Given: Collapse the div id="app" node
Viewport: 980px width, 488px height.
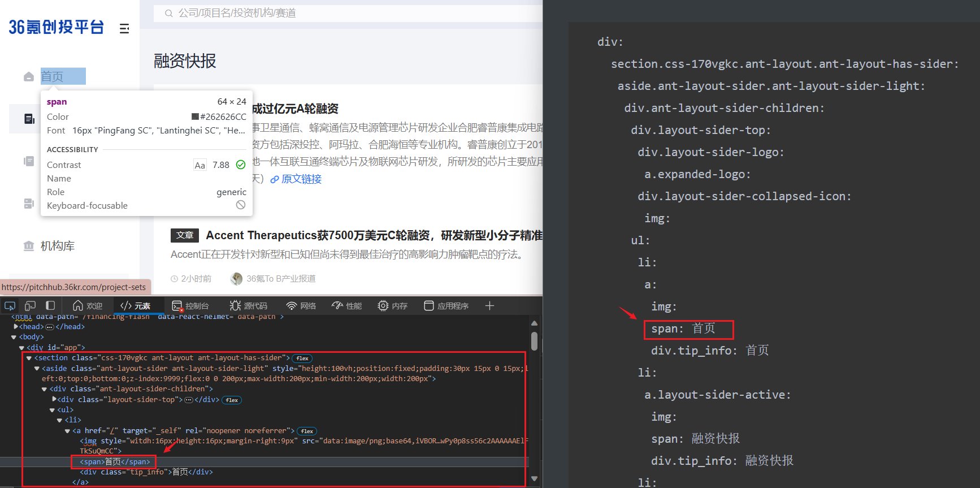Looking at the screenshot, I should [21, 348].
